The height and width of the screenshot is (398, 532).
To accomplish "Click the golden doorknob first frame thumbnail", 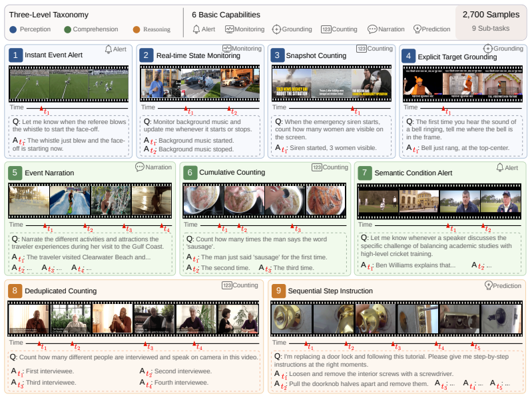I will click(292, 319).
